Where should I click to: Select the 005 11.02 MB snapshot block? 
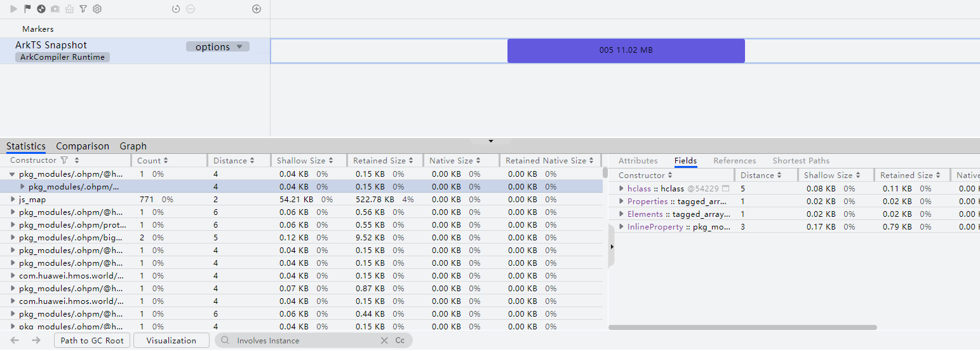point(626,50)
